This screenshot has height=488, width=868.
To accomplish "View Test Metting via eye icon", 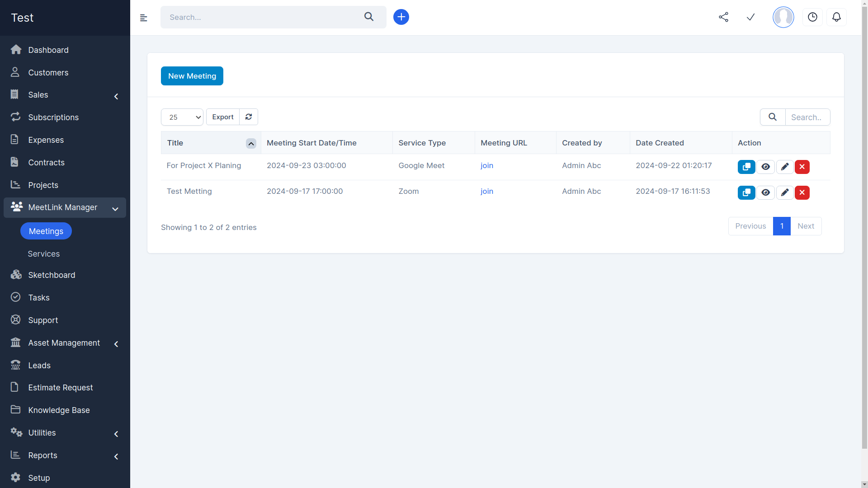I will 765,192.
